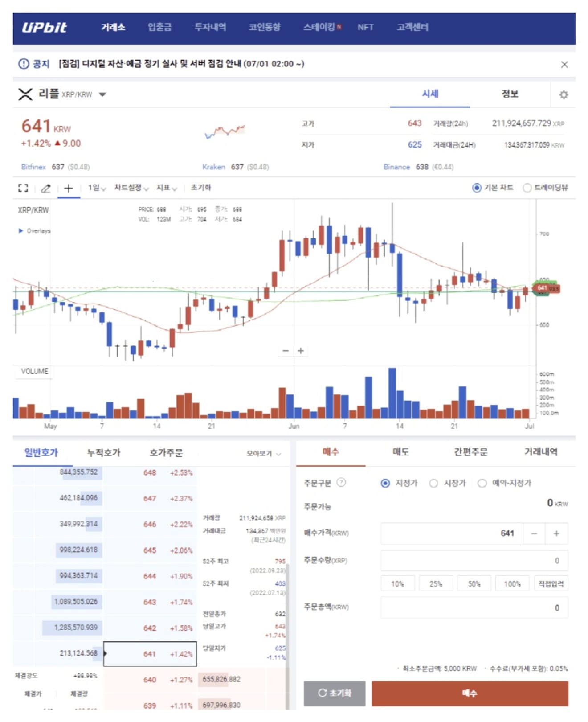Open the maintenance notice announcement text
Viewport: 588px width, 722px height.
coord(181,64)
